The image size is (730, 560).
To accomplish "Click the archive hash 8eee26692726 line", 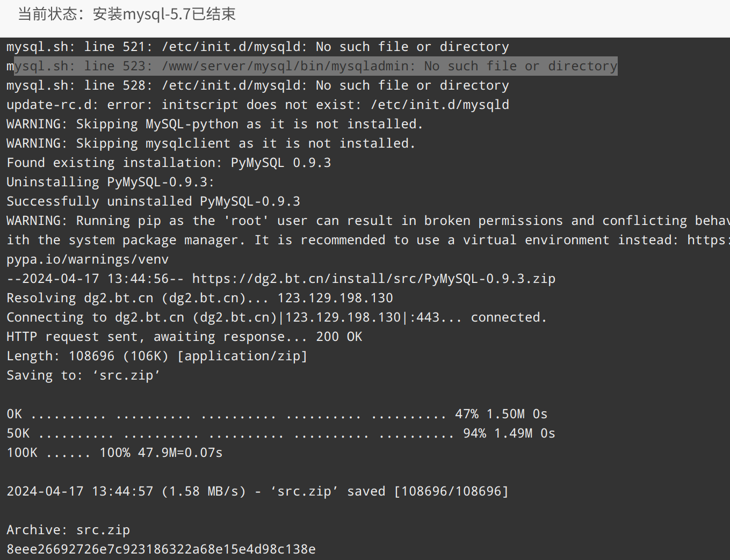I will [x=161, y=549].
